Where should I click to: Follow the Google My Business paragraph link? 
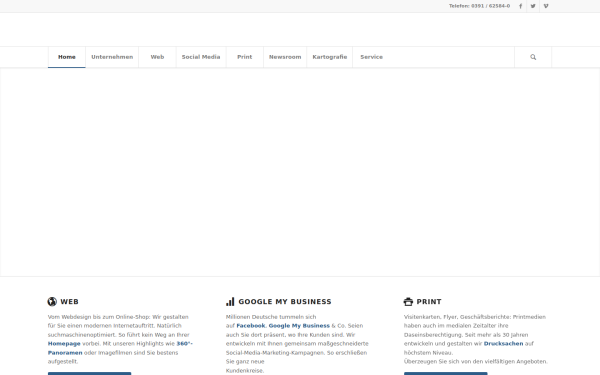(x=299, y=326)
